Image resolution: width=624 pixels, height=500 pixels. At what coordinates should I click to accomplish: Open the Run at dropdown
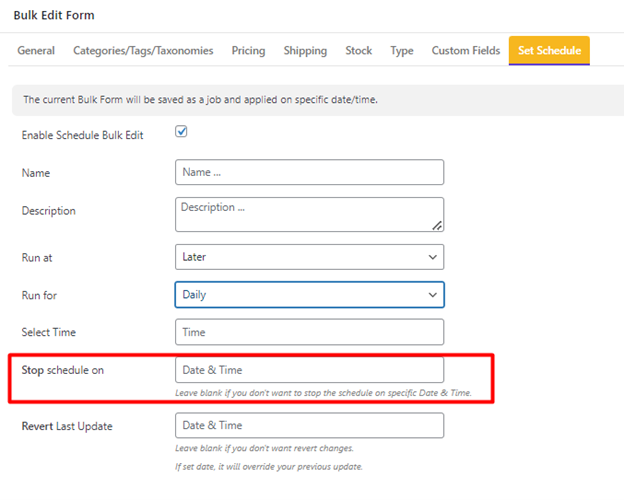(309, 257)
